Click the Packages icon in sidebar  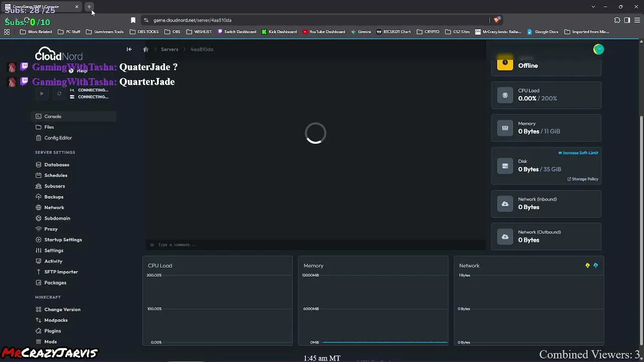(39, 283)
